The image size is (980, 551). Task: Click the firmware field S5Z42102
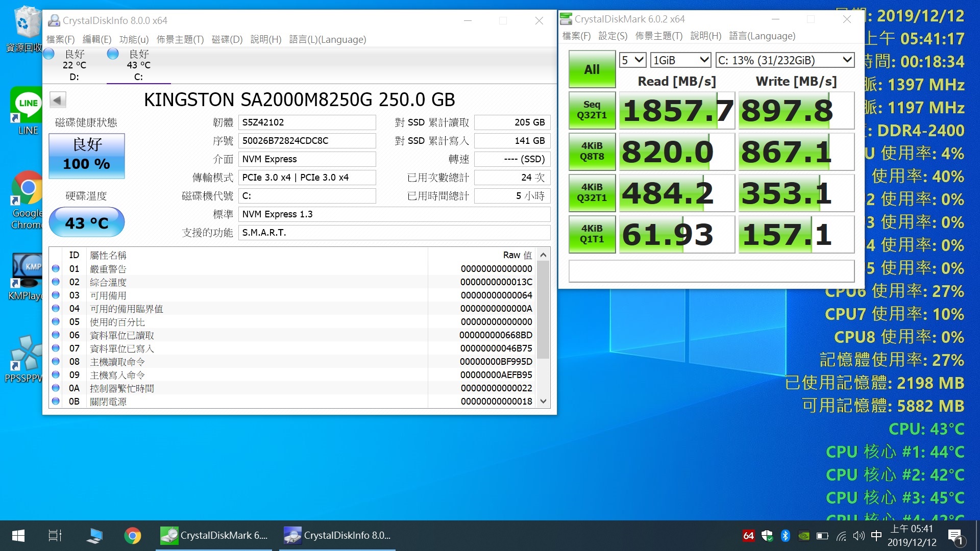(307, 122)
